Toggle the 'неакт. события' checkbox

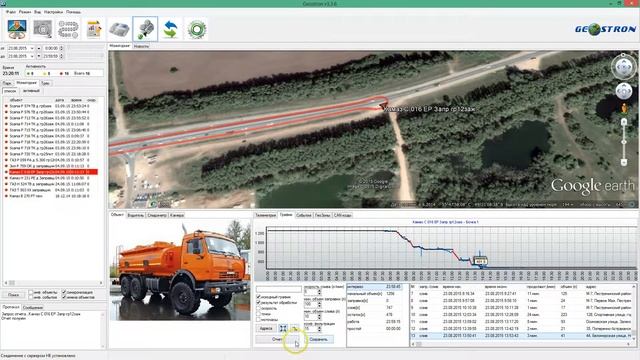tap(31, 297)
